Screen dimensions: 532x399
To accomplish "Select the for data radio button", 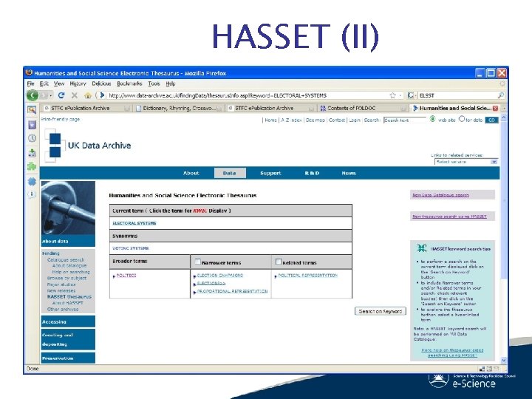I will [x=461, y=119].
